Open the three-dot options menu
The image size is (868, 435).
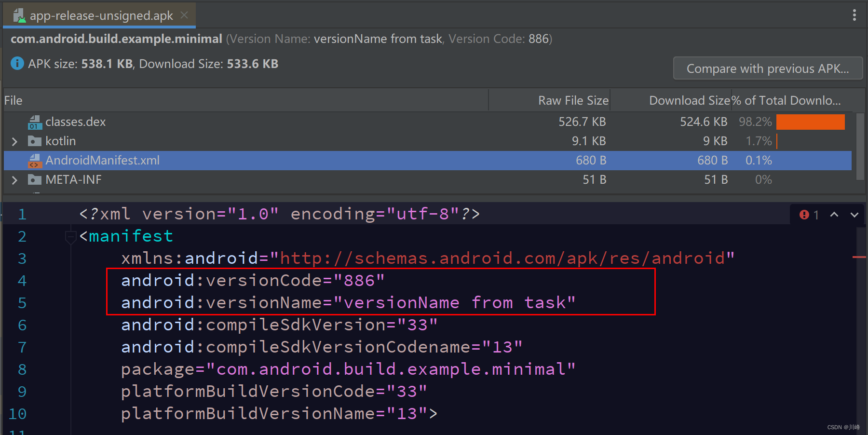854,14
